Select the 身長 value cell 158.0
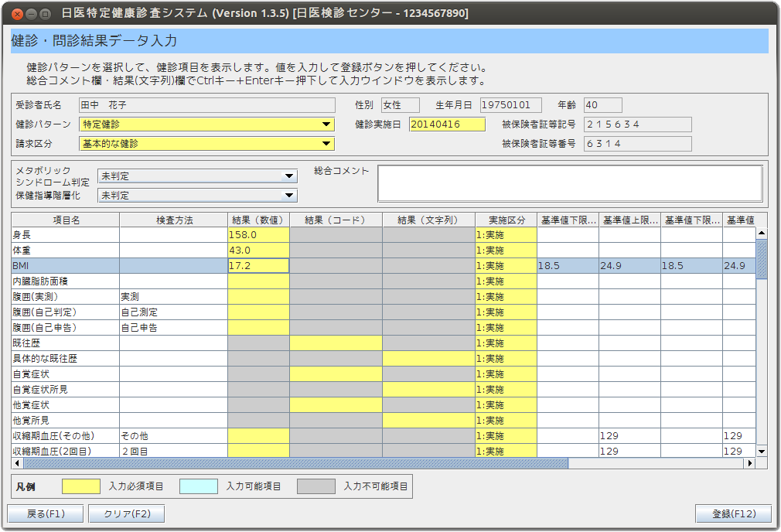This screenshot has height=532, width=781. coord(258,234)
